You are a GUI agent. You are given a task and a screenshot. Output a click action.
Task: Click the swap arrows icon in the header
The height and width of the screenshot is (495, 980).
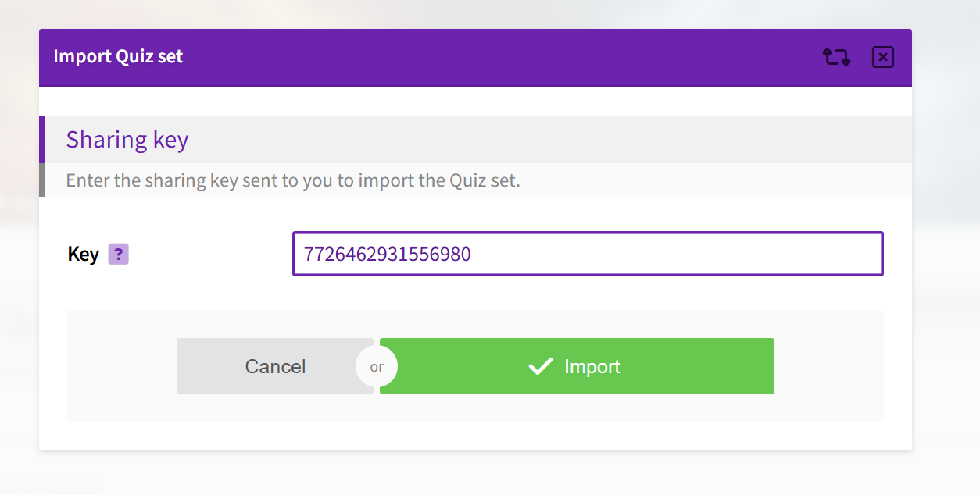pyautogui.click(x=836, y=57)
